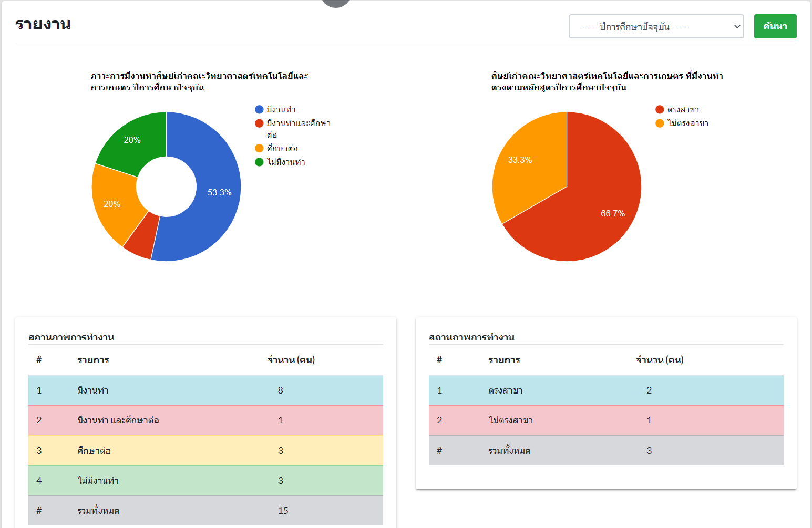Select the ตรงสาขา table row cell

(506, 390)
